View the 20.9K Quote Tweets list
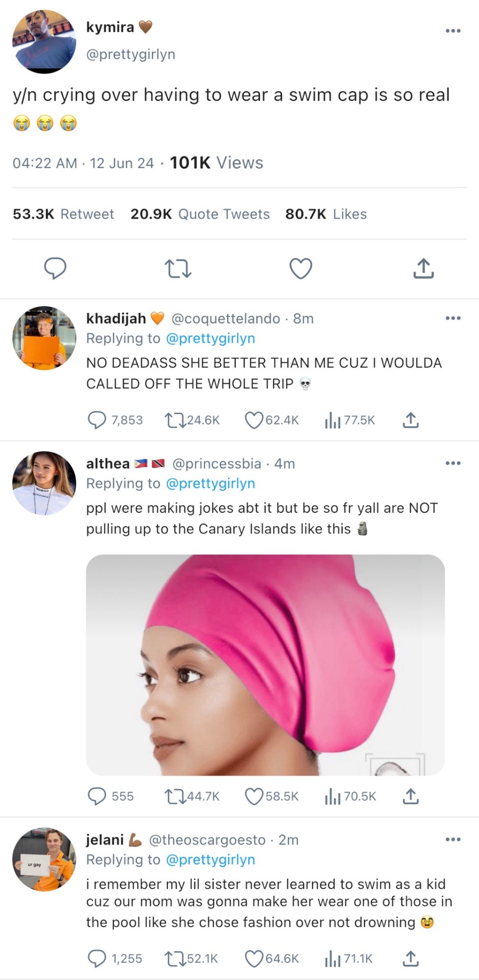 [200, 214]
